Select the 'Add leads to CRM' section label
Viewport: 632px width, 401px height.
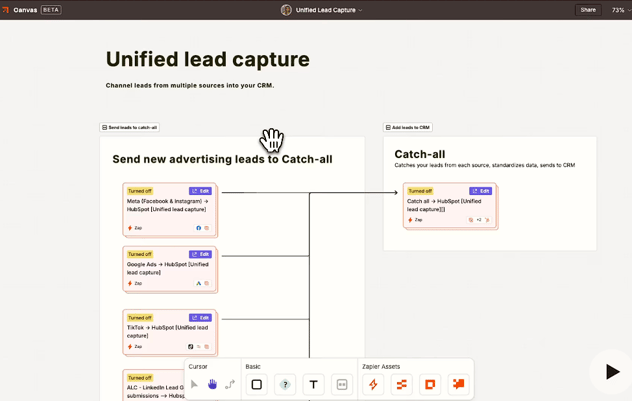coord(408,127)
